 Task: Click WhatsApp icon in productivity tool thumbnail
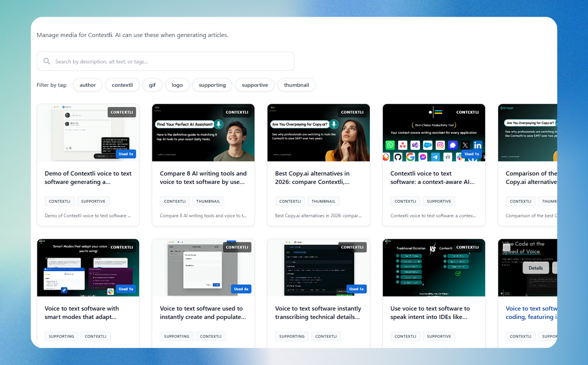pos(390,145)
